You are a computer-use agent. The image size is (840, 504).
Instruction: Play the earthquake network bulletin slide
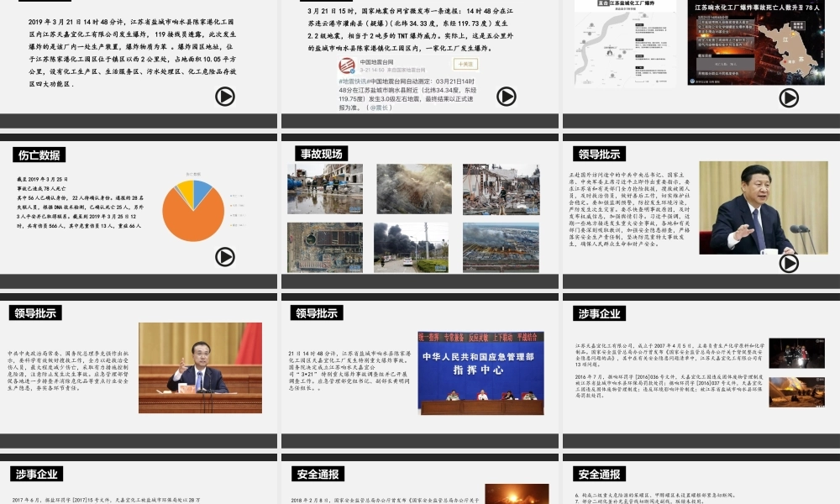click(507, 97)
